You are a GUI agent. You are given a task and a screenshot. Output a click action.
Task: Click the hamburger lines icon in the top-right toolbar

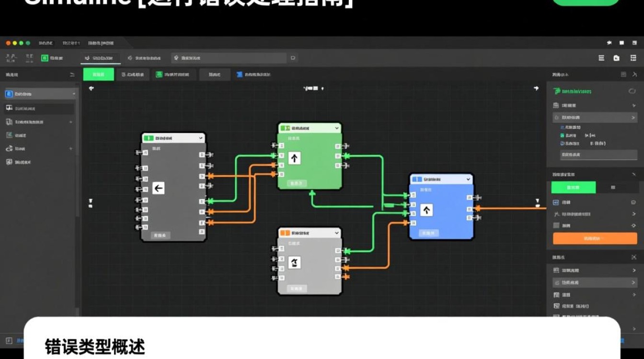tap(601, 57)
